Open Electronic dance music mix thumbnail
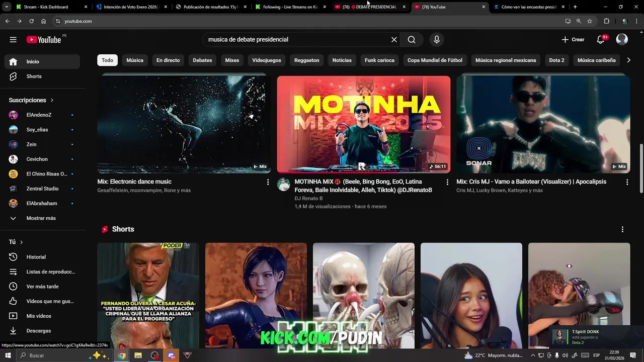The width and height of the screenshot is (644, 362). coord(184,124)
